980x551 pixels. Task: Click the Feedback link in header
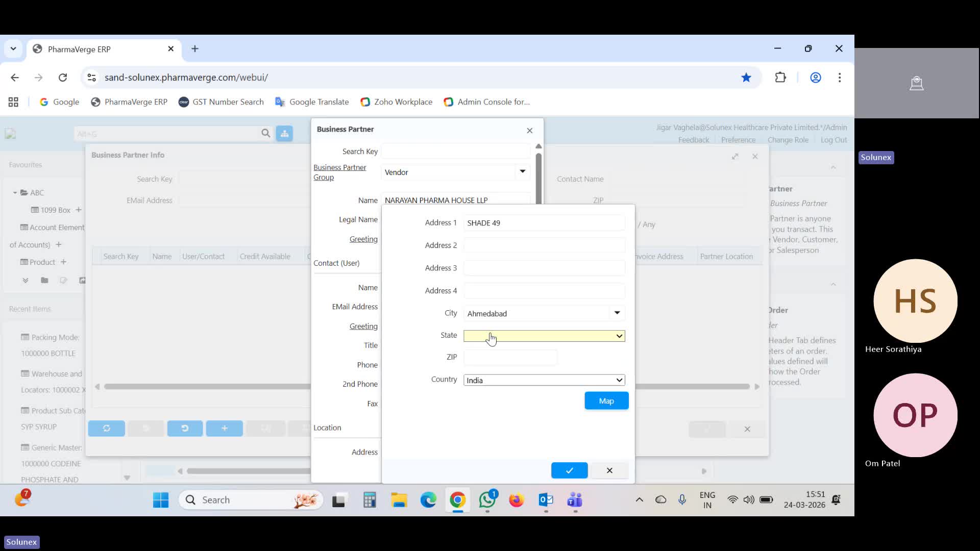click(694, 139)
